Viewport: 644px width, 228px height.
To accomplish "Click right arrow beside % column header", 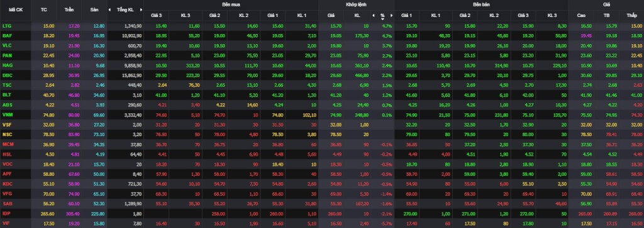I will pos(391,16).
